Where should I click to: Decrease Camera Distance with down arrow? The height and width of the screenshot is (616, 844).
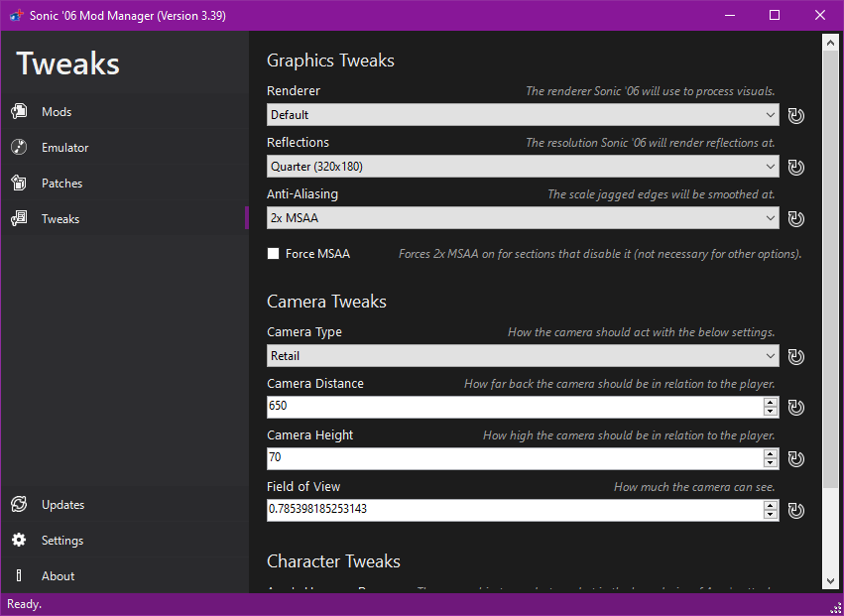coord(771,412)
